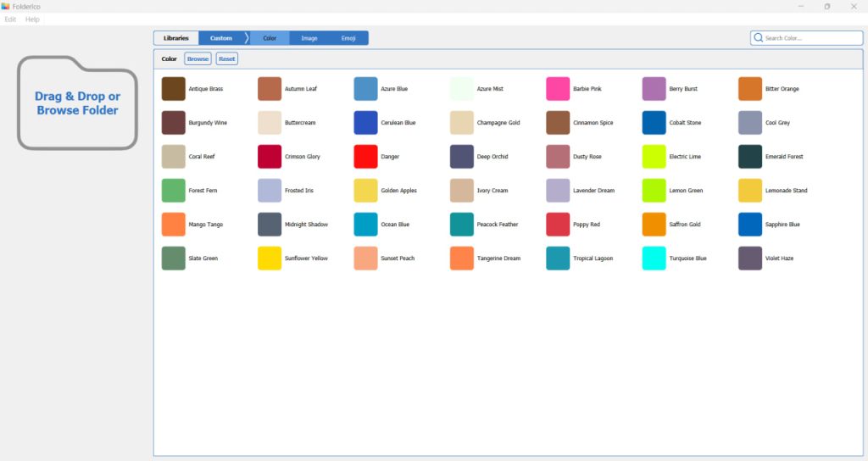Choose the Azure Blue folder color
Image resolution: width=868 pixels, height=461 pixels.
tap(365, 89)
